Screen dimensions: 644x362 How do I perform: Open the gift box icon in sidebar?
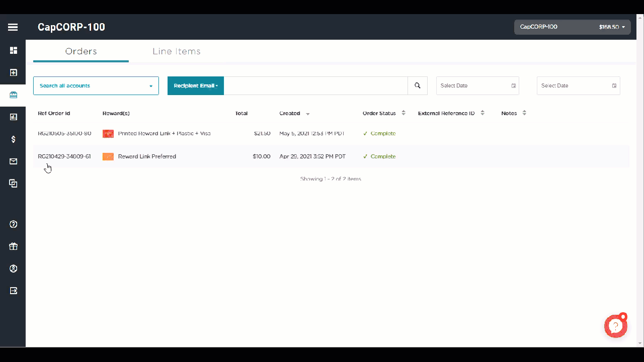(13, 246)
